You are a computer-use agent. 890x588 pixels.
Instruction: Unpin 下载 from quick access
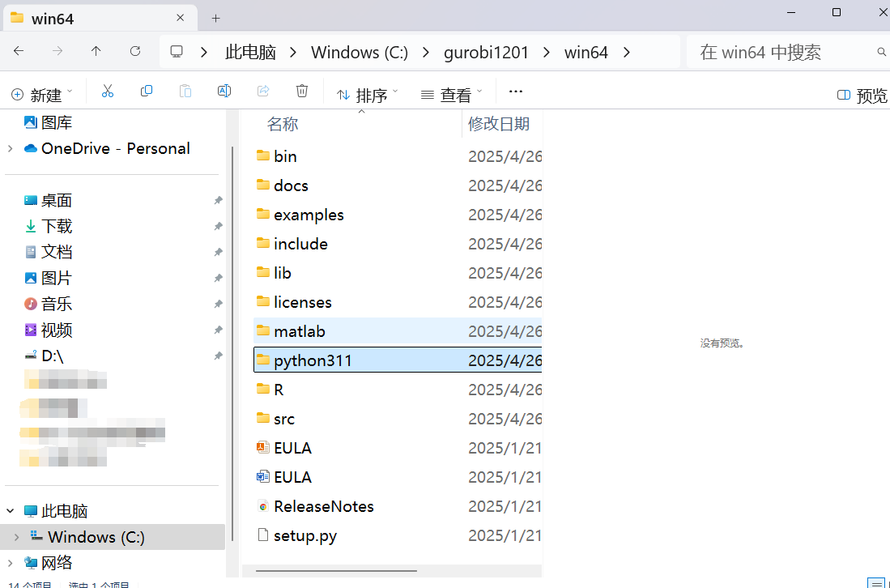218,227
